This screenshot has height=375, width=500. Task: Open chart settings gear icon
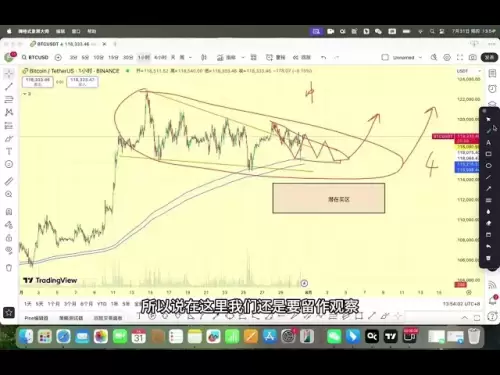tap(447, 57)
